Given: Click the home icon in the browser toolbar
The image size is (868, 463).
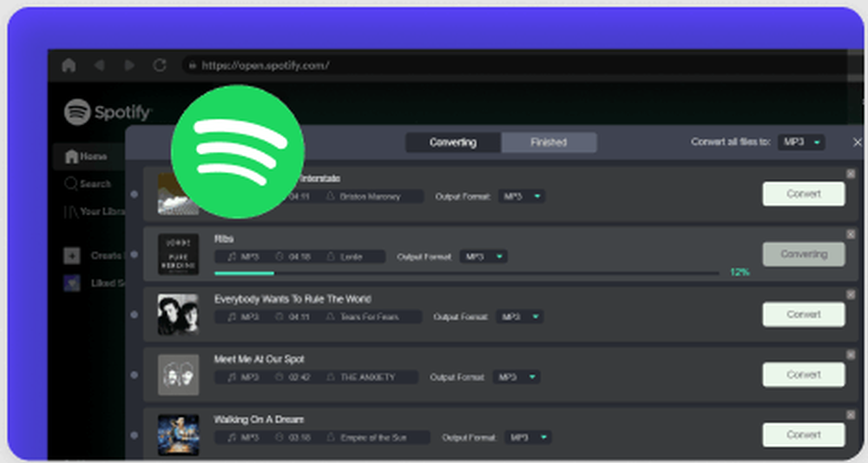Looking at the screenshot, I should point(69,65).
